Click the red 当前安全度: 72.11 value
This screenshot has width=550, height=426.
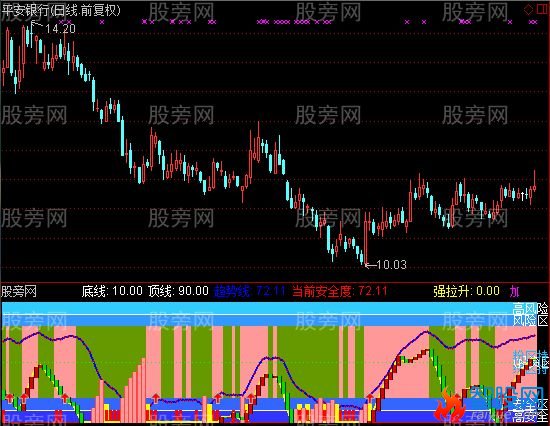tap(340, 291)
